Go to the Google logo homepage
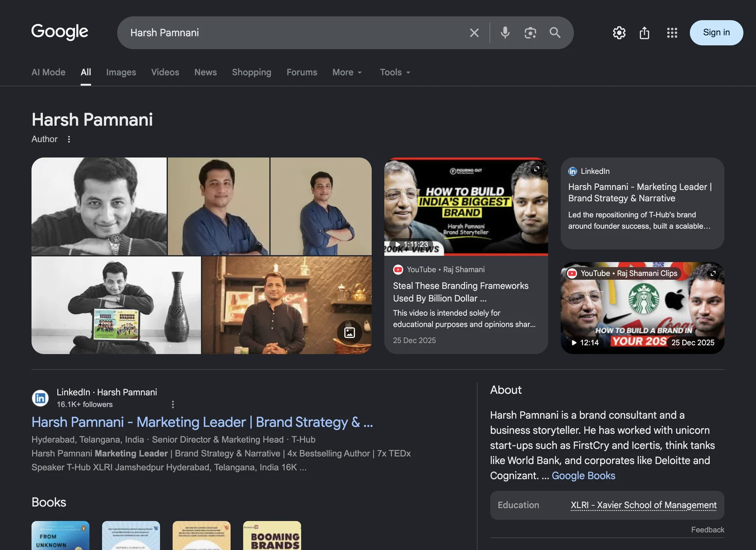 pyautogui.click(x=60, y=32)
